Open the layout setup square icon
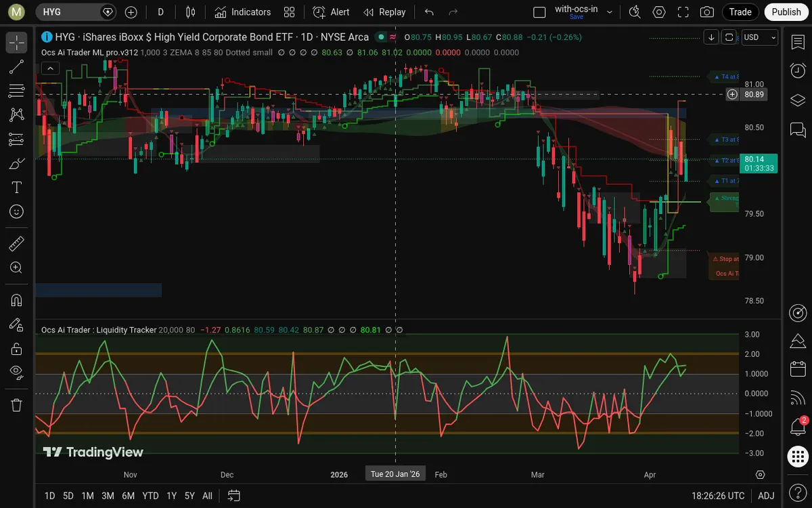 coord(539,12)
